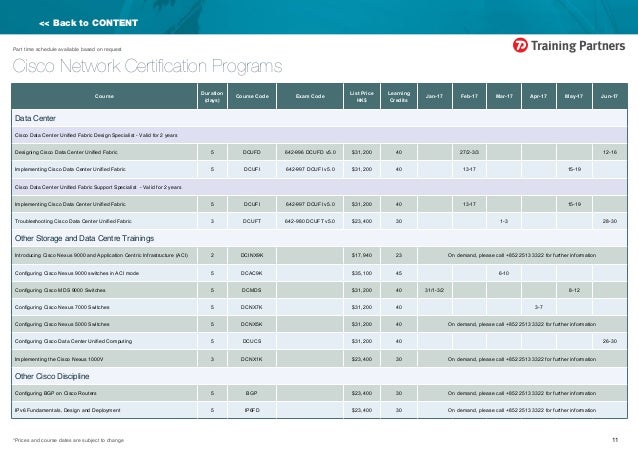Select course code 'DCUFD'
Image resolution: width=638 pixels, height=452 pixels.
click(x=252, y=152)
